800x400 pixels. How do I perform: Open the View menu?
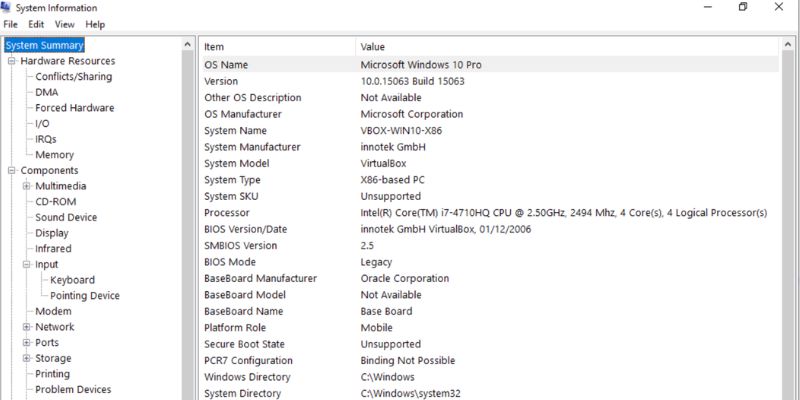pos(65,24)
